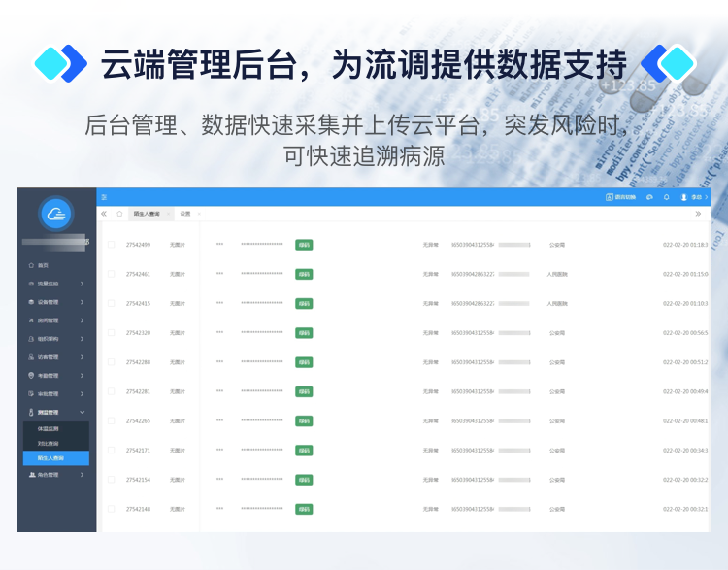Open the chat message icon in the top bar

(x=649, y=197)
